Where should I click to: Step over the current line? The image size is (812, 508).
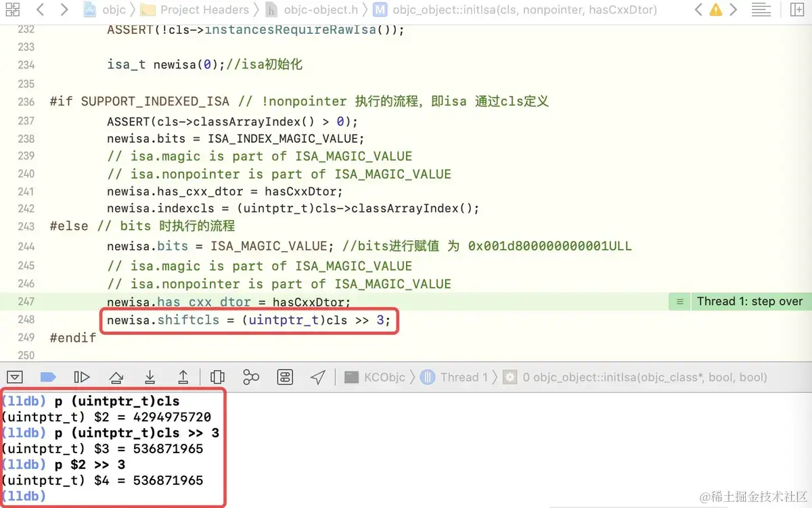click(x=116, y=377)
